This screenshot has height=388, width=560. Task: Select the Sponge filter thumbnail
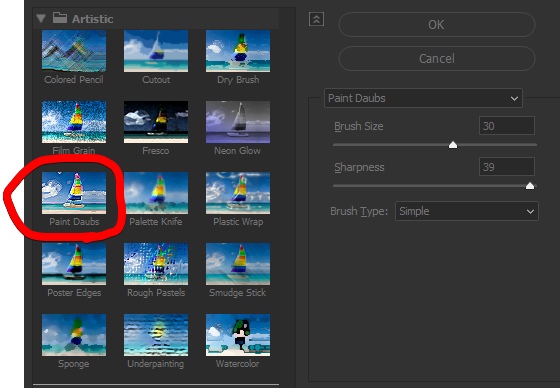click(x=74, y=335)
